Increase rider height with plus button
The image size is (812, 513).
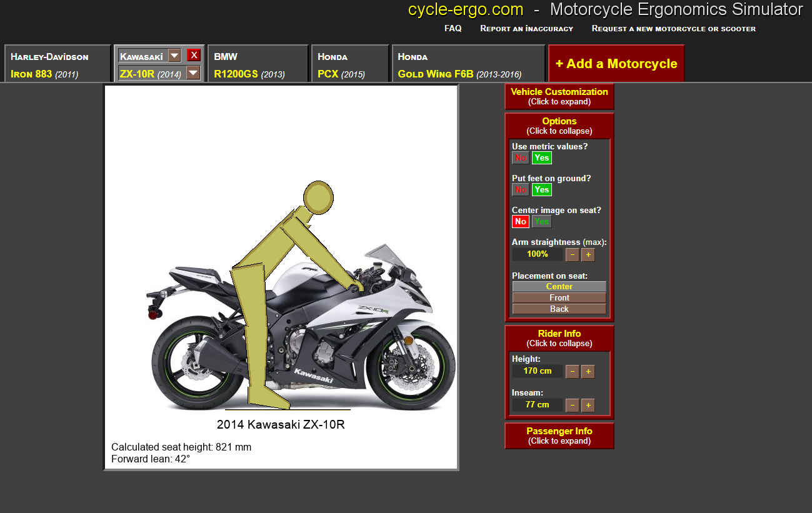tap(588, 372)
